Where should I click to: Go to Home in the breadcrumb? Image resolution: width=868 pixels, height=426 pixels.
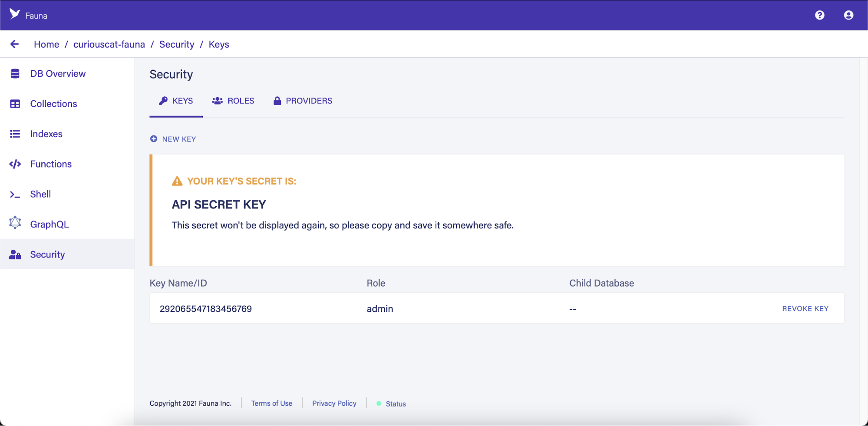coord(46,44)
